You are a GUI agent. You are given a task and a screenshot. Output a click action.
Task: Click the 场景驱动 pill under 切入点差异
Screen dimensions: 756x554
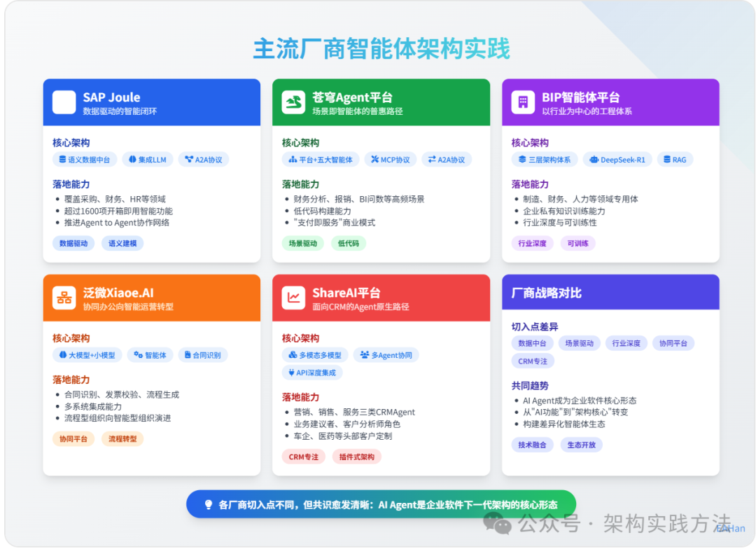point(580,343)
